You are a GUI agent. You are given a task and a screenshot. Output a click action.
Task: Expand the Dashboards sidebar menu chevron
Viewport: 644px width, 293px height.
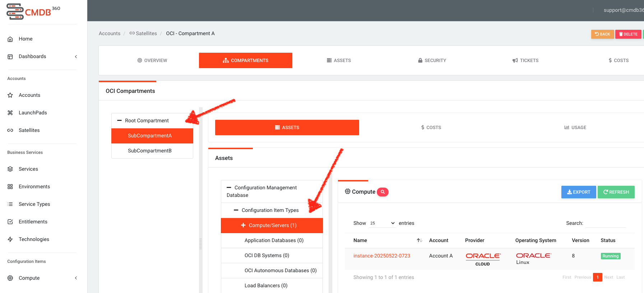coord(76,57)
